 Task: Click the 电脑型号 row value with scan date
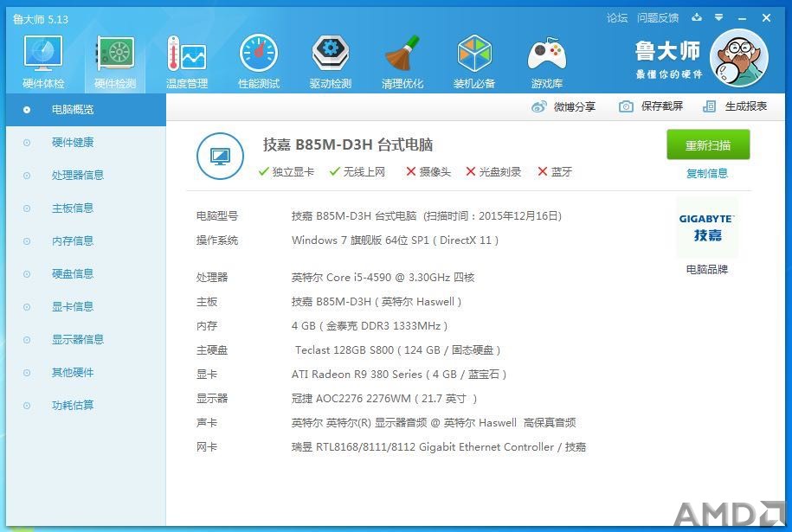(x=427, y=216)
